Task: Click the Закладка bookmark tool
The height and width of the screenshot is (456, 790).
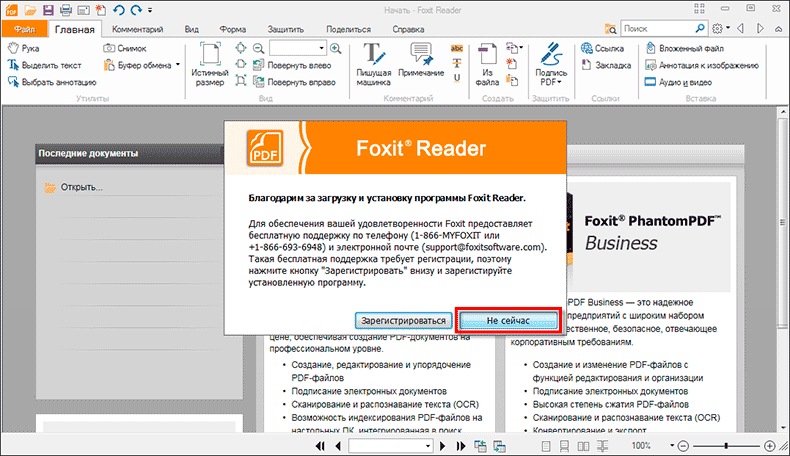Action: pos(606,66)
